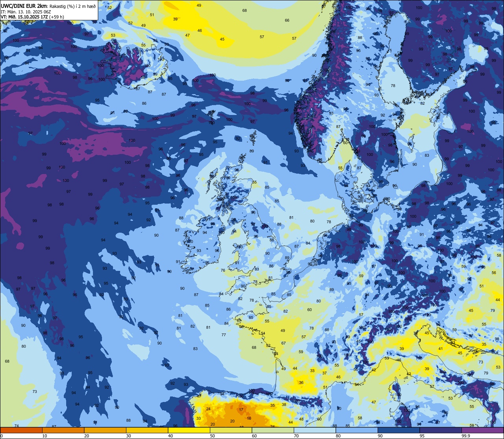This screenshot has height=439, width=504.
Task: Pick the pale green 60–70 legend swatch
Action: tap(273, 430)
